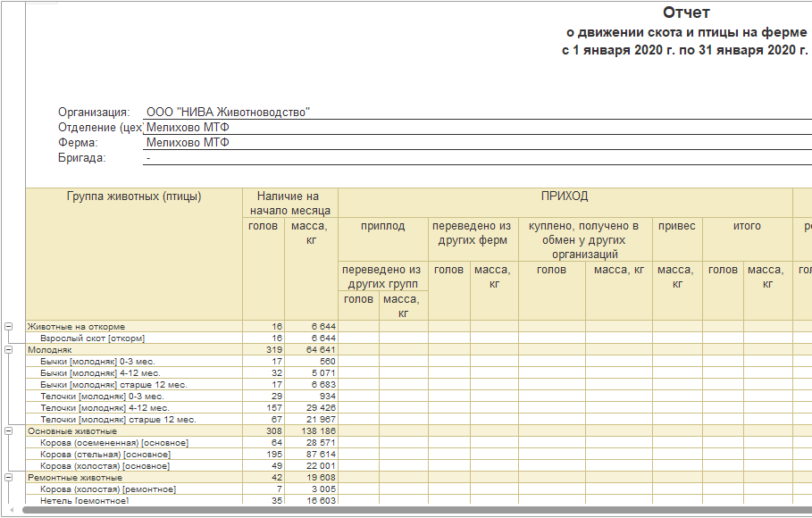This screenshot has width=812, height=518.
Task: Select the "Бычки [молодняк] 4-12 мес." row
Action: click(100, 373)
